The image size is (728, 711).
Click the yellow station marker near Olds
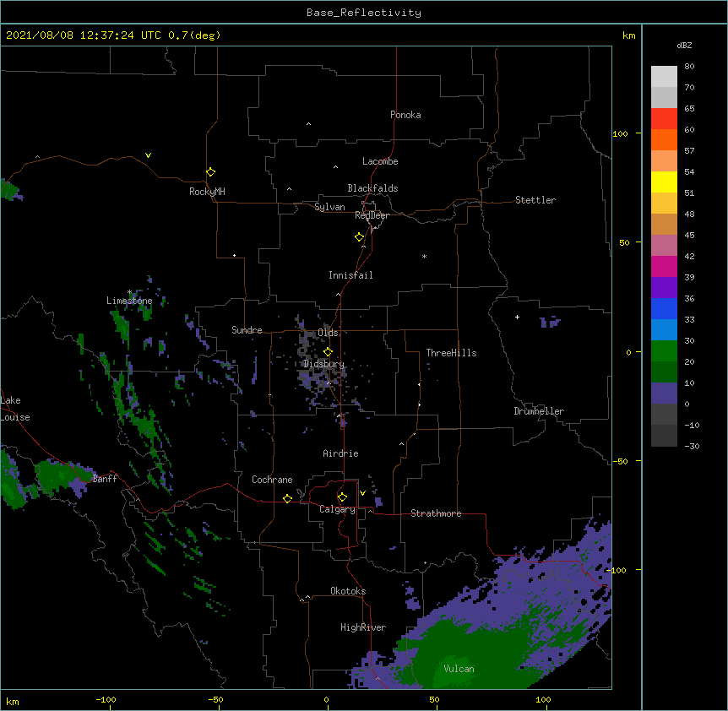(328, 352)
